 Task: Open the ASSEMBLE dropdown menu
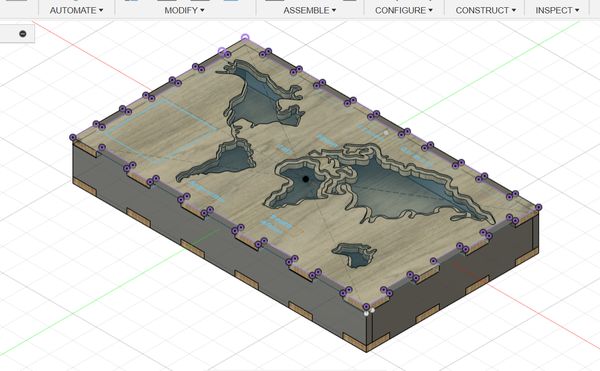tap(310, 10)
